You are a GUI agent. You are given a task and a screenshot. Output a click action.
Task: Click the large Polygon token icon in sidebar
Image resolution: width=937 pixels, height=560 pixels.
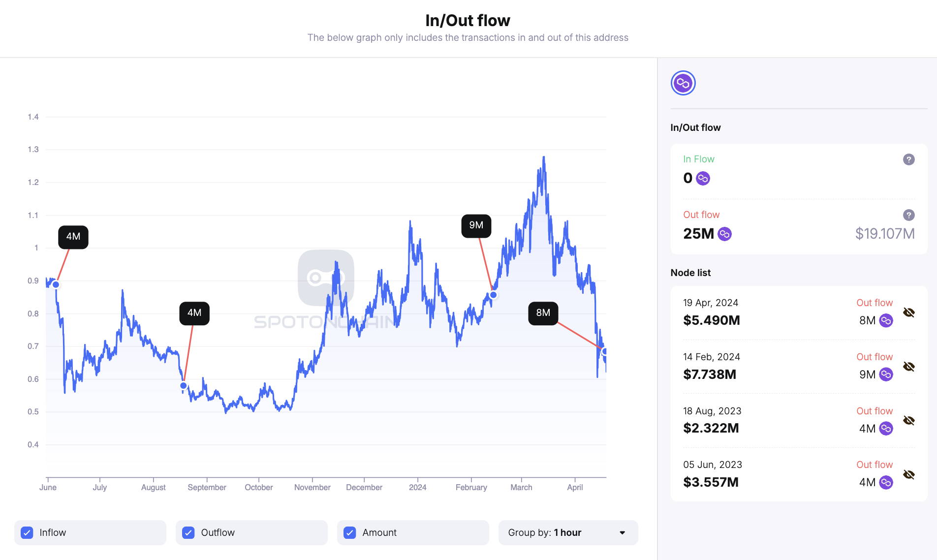tap(683, 83)
